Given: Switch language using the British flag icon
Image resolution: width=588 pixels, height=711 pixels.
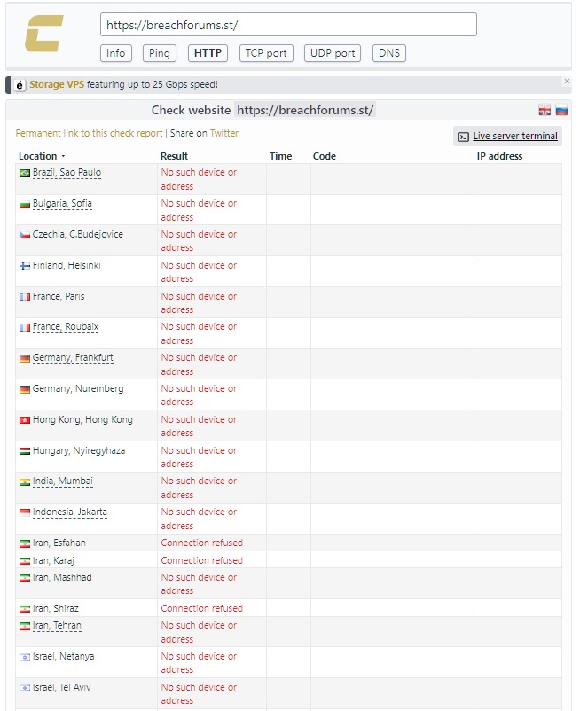Looking at the screenshot, I should (x=545, y=111).
